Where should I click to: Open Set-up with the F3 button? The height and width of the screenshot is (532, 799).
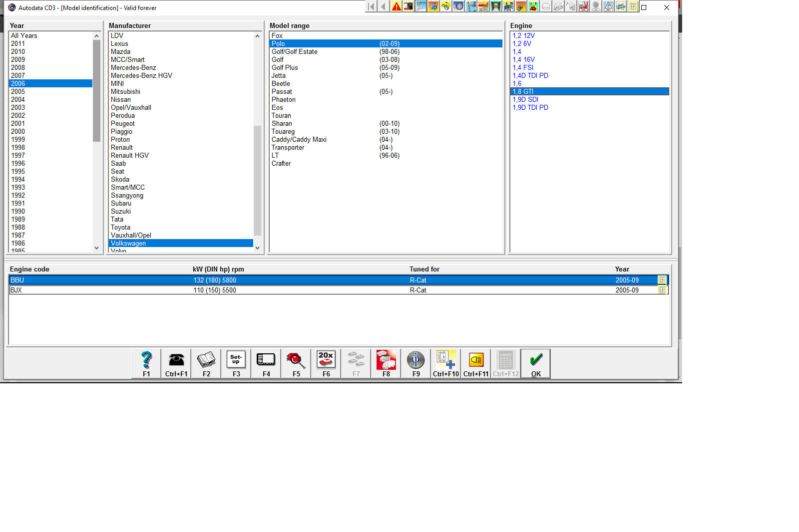pos(236,363)
